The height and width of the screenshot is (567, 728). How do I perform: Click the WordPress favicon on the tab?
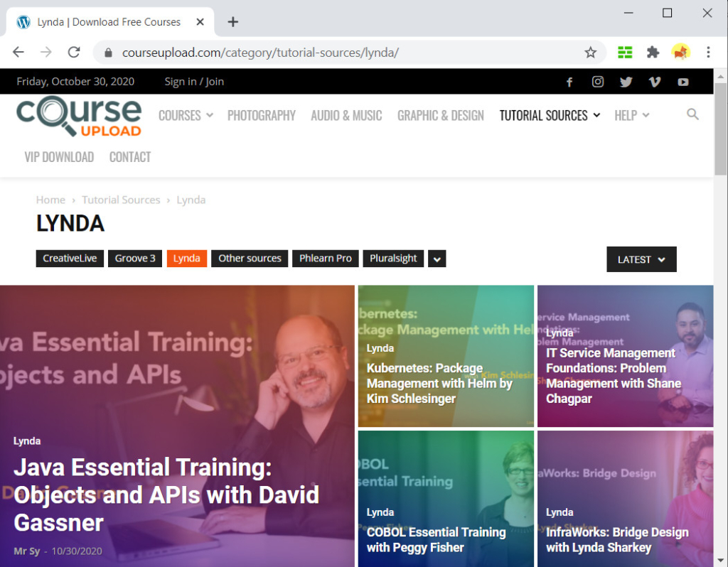[x=23, y=22]
